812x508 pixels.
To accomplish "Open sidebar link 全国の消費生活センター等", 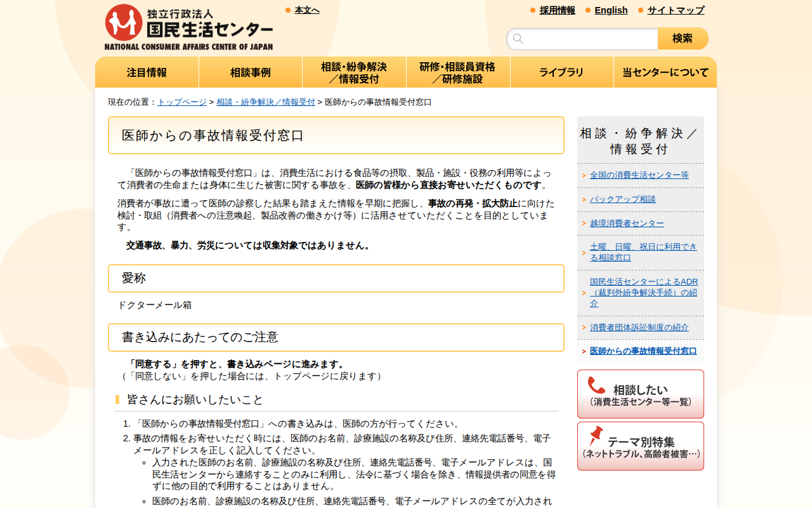I will pyautogui.click(x=639, y=175).
